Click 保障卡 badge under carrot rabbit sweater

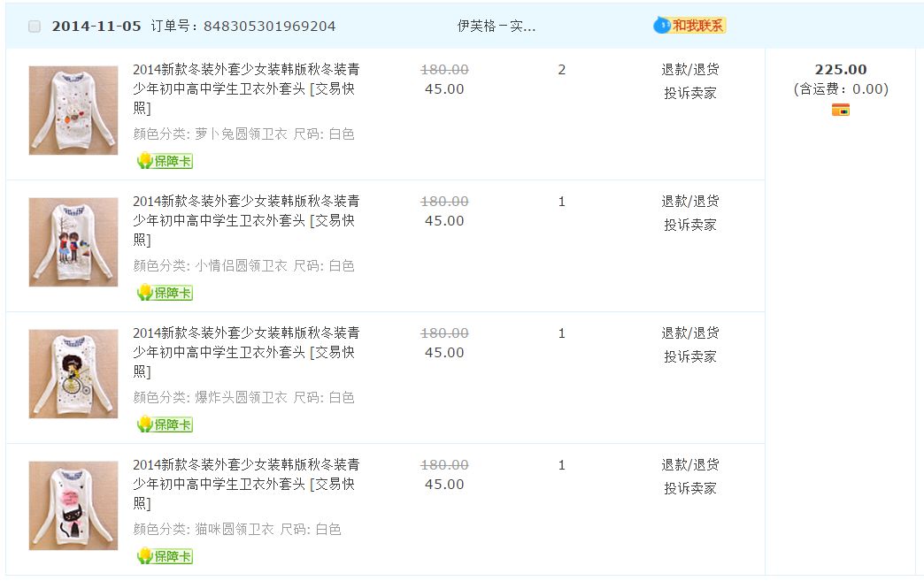pyautogui.click(x=165, y=161)
